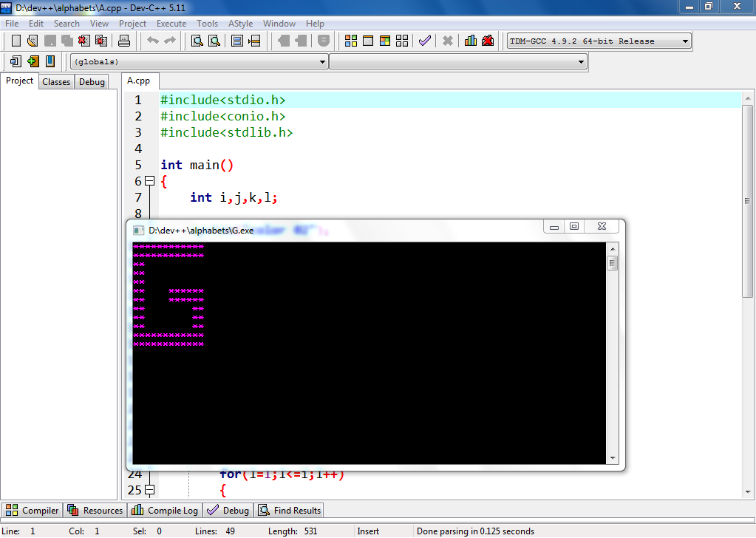The height and width of the screenshot is (538, 756).
Task: Switch to the Classes tab
Action: click(x=56, y=81)
